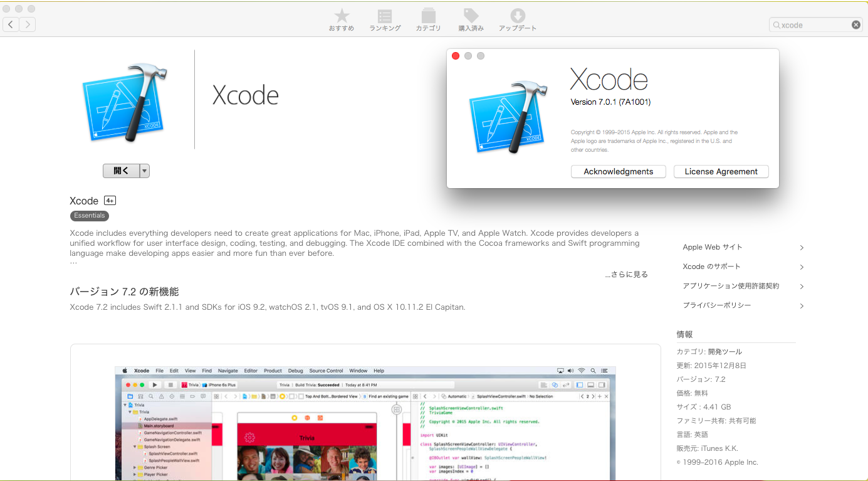Expand the アプリケーション使用許諾契約 chevron

coord(802,286)
